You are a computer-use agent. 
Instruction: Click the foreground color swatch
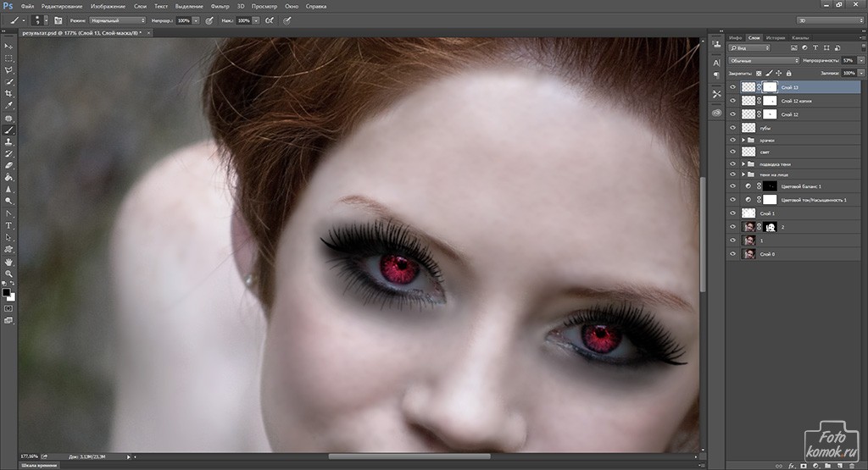point(6,292)
